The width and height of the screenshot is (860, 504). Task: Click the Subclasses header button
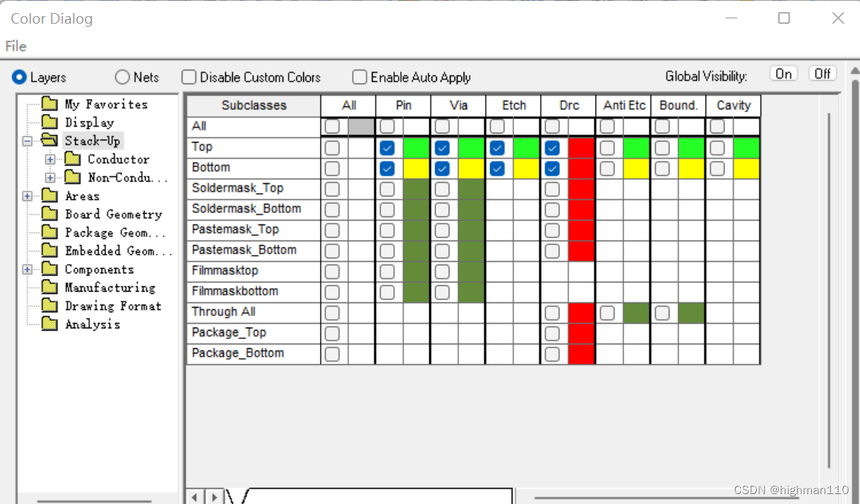point(254,105)
